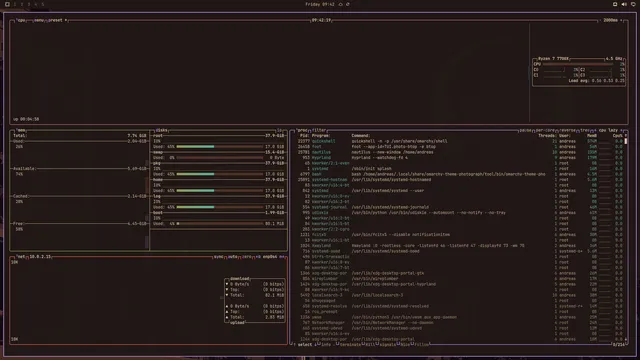Click kill in the proc footer
This screenshot has width=640, height=360.
(370, 345)
